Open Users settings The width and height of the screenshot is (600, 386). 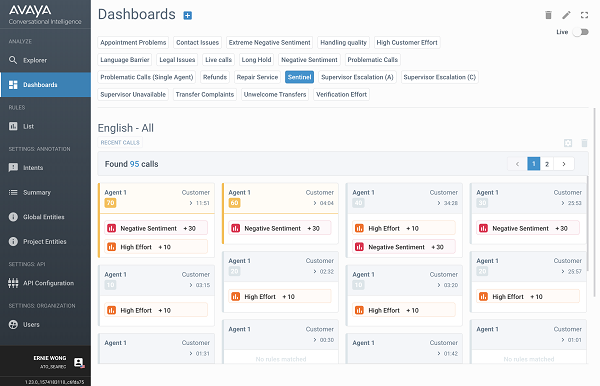pos(46,324)
